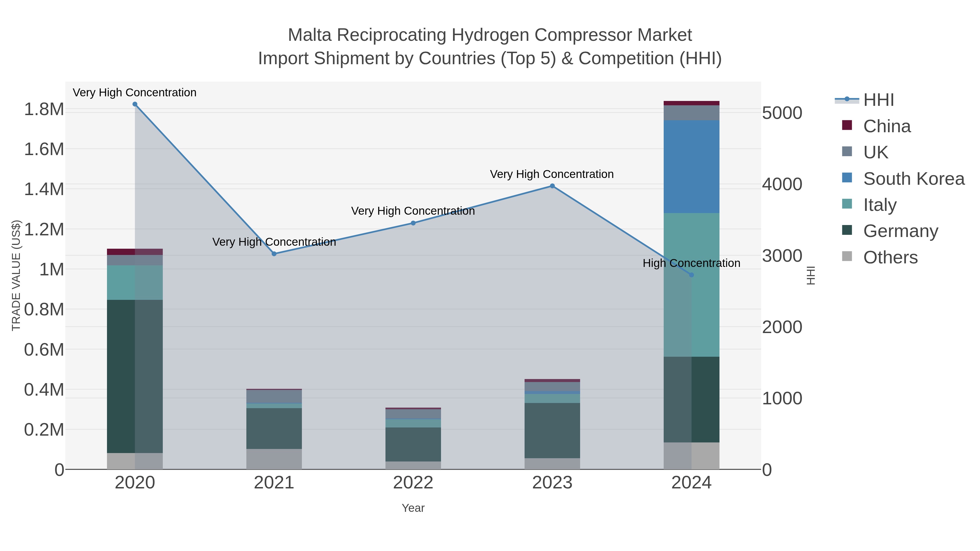Click the China maroon legend swatch
The width and height of the screenshot is (980, 551).
(847, 125)
